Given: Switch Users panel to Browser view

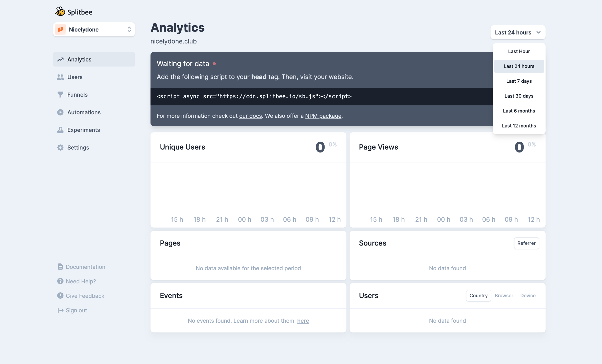Looking at the screenshot, I should tap(504, 296).
